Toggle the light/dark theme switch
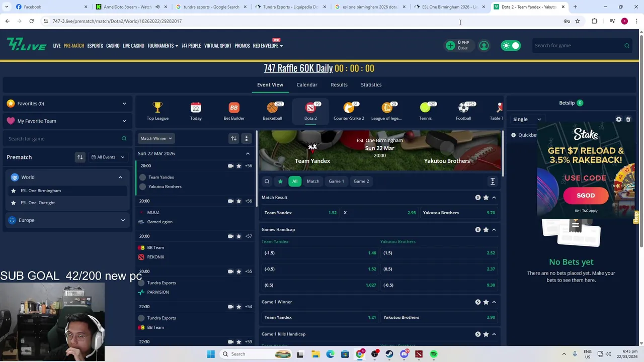Screen dimensions: 644x362 (x=511, y=46)
